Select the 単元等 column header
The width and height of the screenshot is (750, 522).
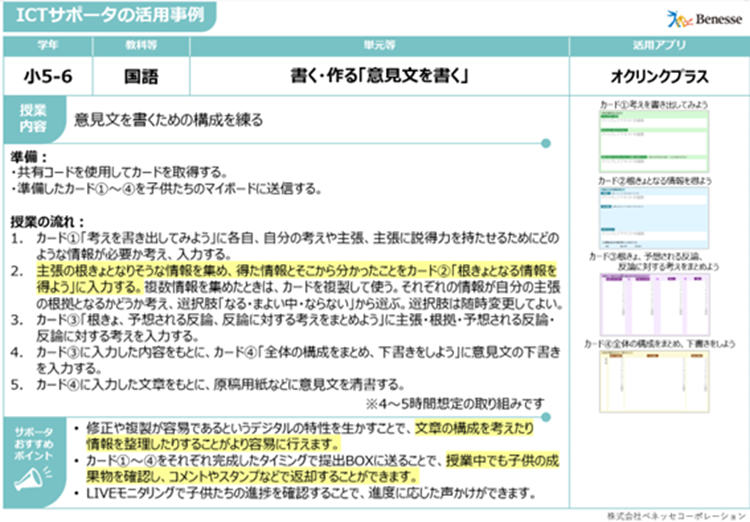click(x=364, y=46)
